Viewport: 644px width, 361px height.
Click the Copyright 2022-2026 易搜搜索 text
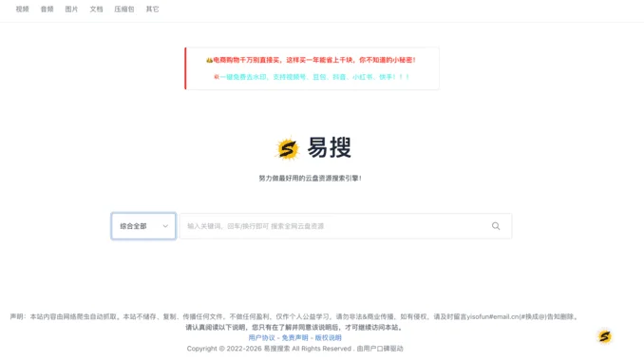coord(294,349)
